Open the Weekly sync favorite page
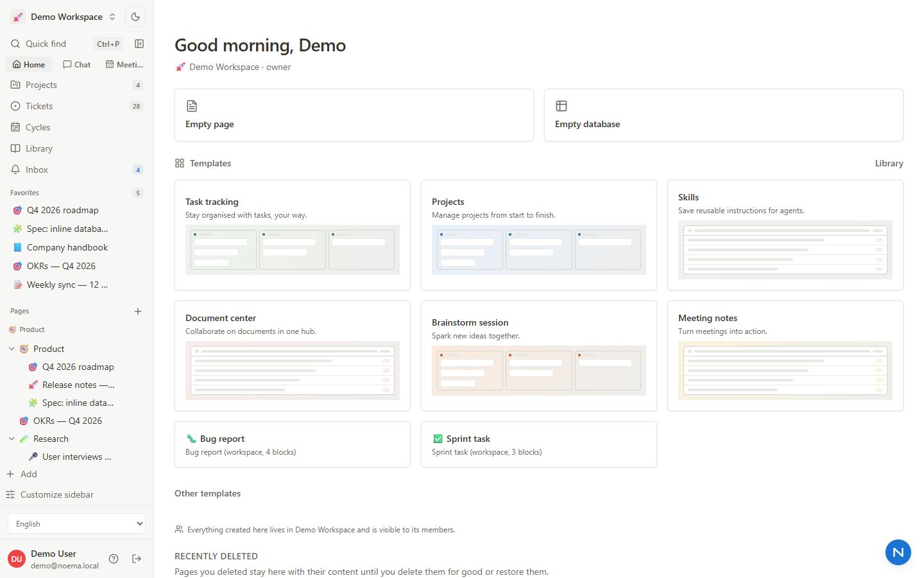Image resolution: width=924 pixels, height=578 pixels. (77, 285)
